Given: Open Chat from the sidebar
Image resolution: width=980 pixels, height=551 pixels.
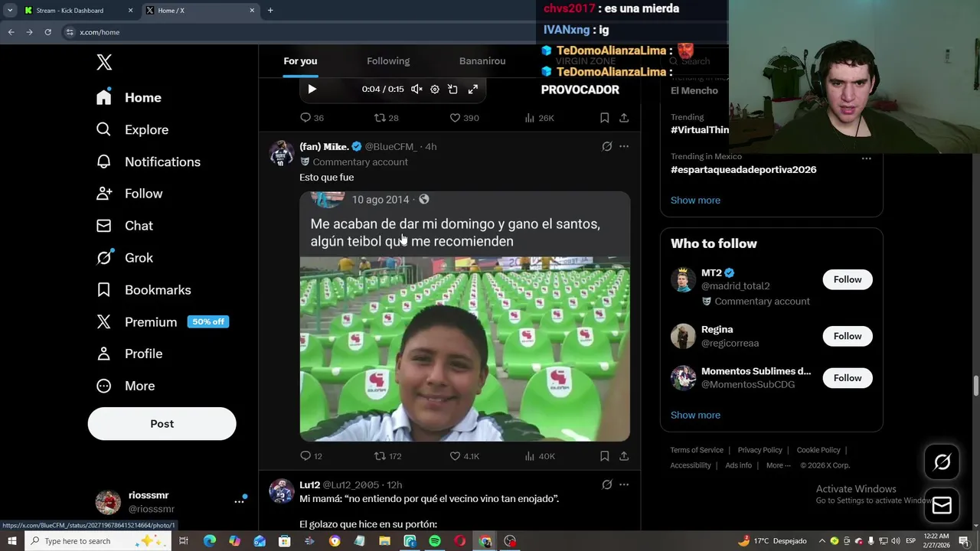Looking at the screenshot, I should [124, 226].
